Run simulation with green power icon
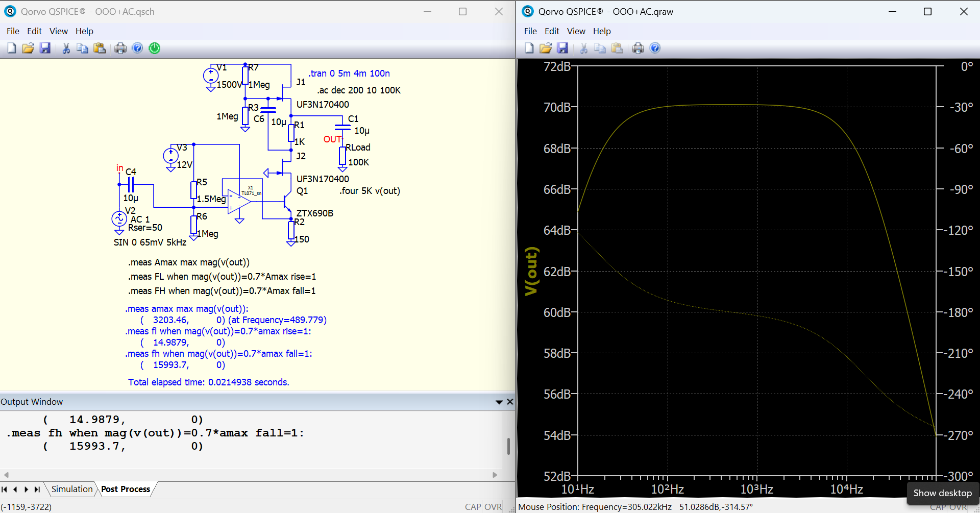980x513 pixels. click(155, 48)
